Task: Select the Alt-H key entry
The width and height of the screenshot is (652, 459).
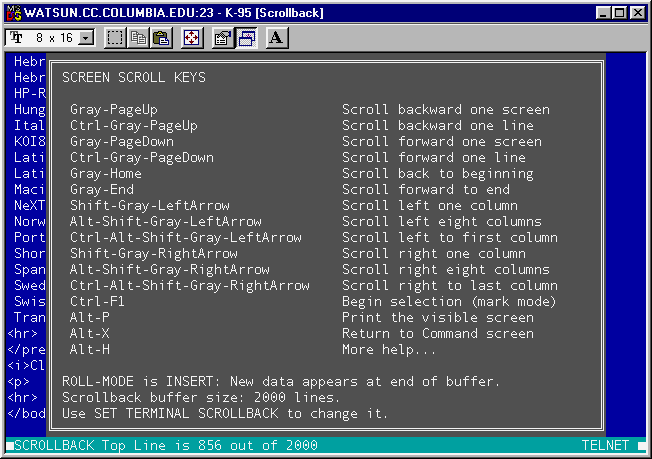Action: [89, 350]
